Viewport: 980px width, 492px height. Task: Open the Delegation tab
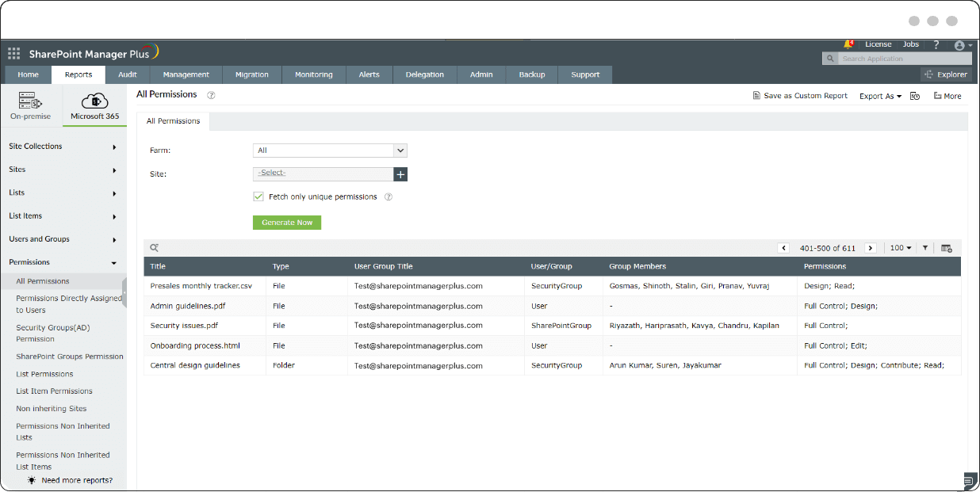pos(425,74)
